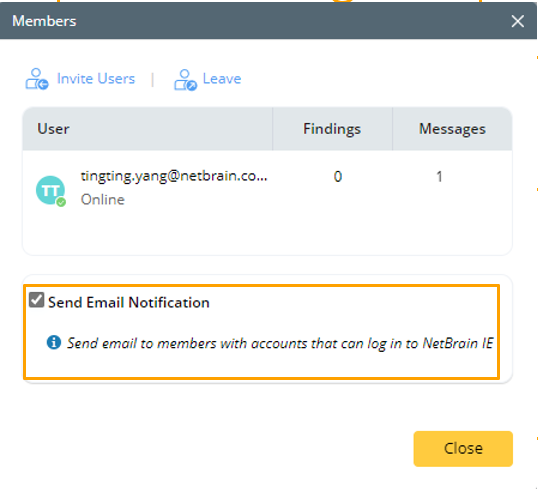
Task: Click the messages count 1
Action: click(x=439, y=176)
